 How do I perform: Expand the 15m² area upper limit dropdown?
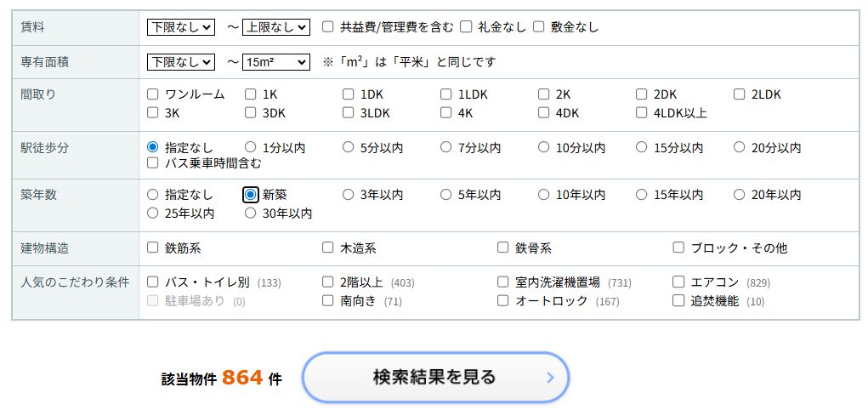[x=276, y=61]
